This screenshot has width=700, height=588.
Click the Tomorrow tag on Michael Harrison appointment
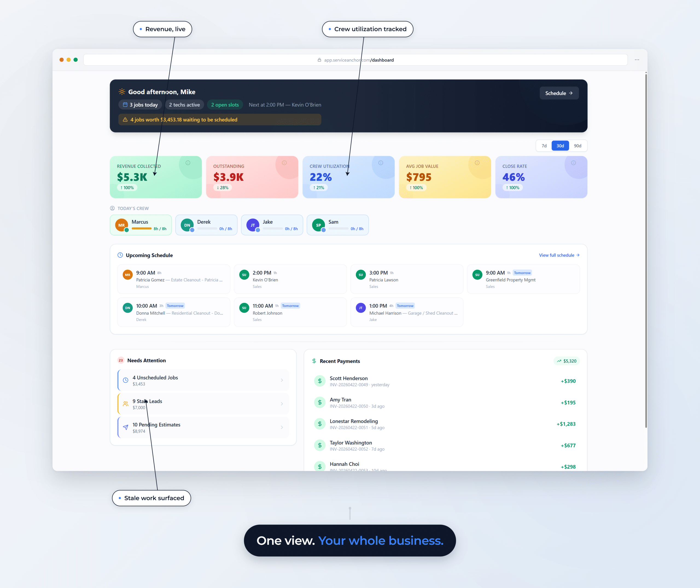(405, 306)
